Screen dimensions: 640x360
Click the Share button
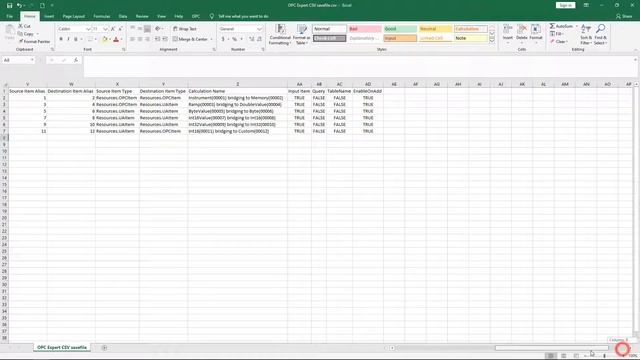tap(624, 16)
